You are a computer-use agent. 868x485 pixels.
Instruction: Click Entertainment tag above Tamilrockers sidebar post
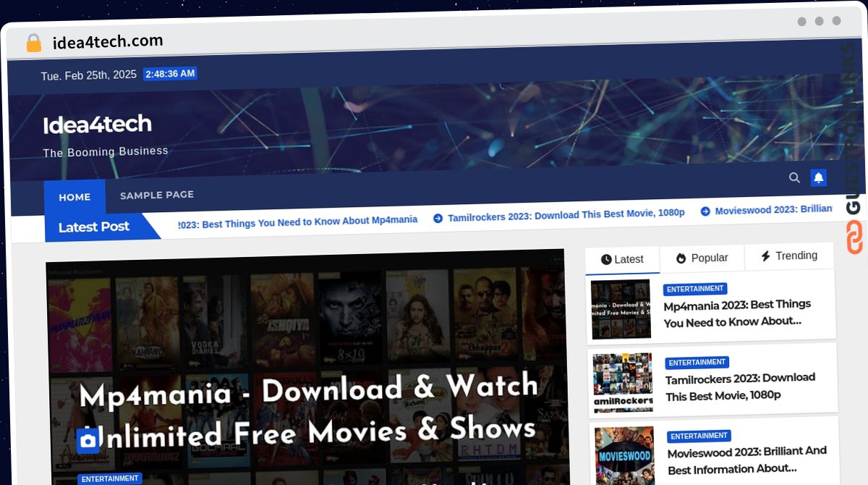point(697,362)
